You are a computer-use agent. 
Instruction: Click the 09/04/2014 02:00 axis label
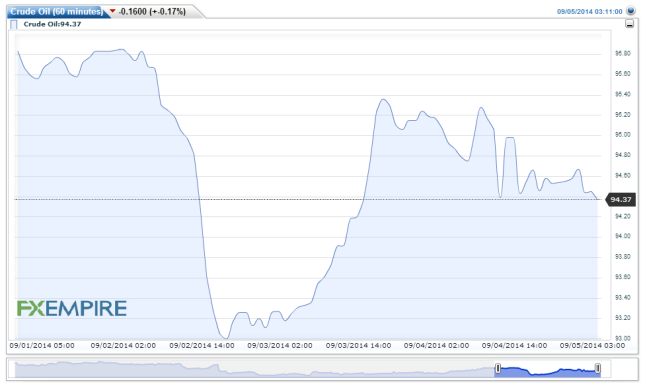436,346
